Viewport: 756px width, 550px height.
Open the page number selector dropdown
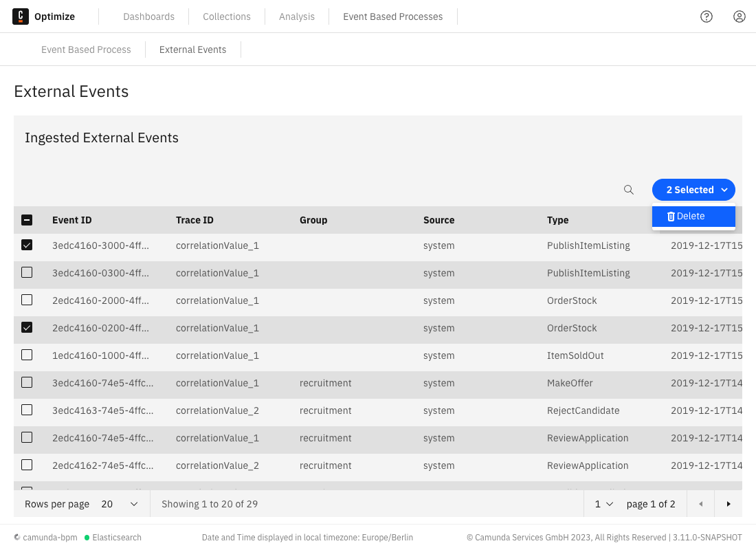[x=603, y=504]
